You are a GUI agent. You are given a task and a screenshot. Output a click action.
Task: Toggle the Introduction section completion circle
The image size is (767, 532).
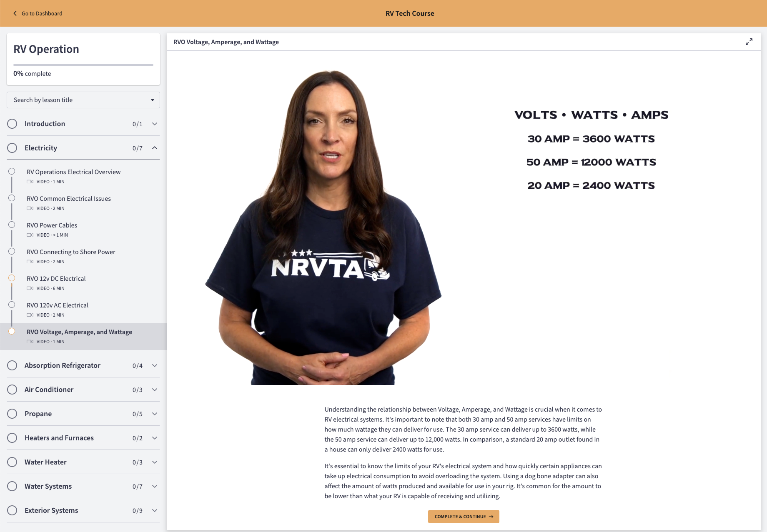pos(12,124)
